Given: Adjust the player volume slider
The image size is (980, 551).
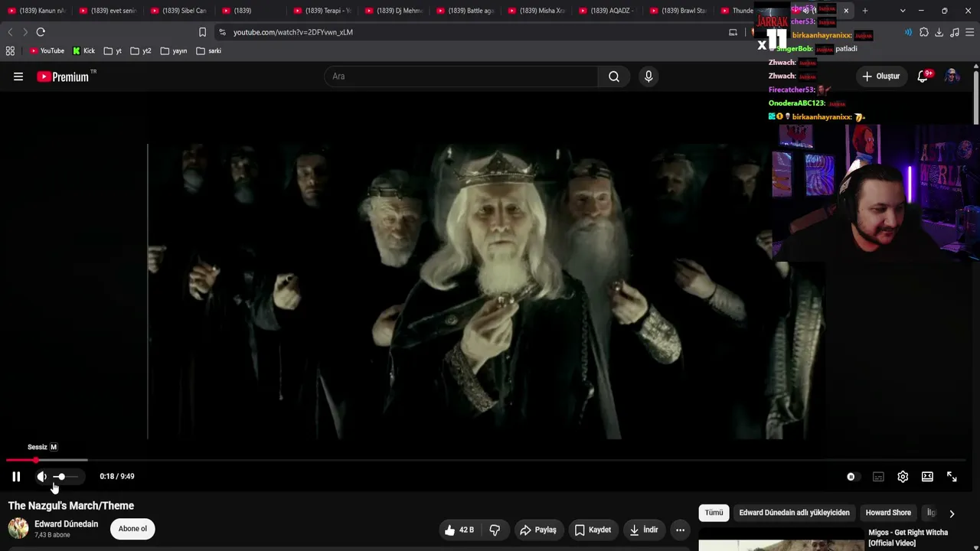Looking at the screenshot, I should (x=65, y=477).
